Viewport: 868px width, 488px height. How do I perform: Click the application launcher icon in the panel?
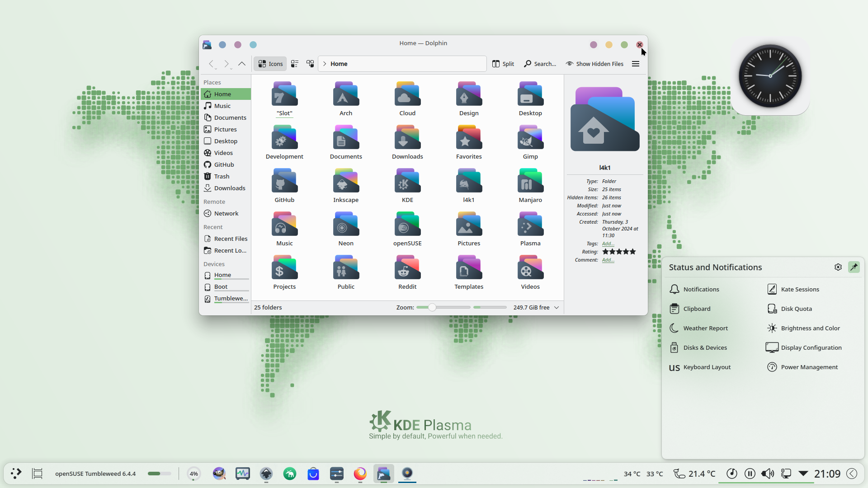(x=16, y=473)
